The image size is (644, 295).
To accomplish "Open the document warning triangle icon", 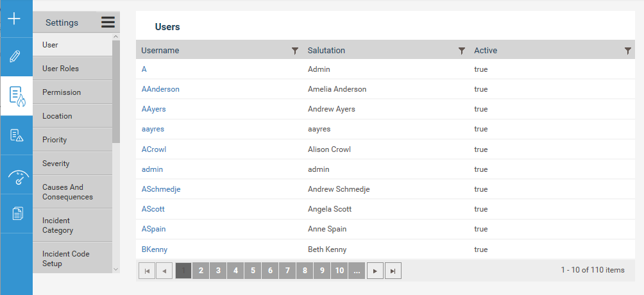I will (x=17, y=135).
